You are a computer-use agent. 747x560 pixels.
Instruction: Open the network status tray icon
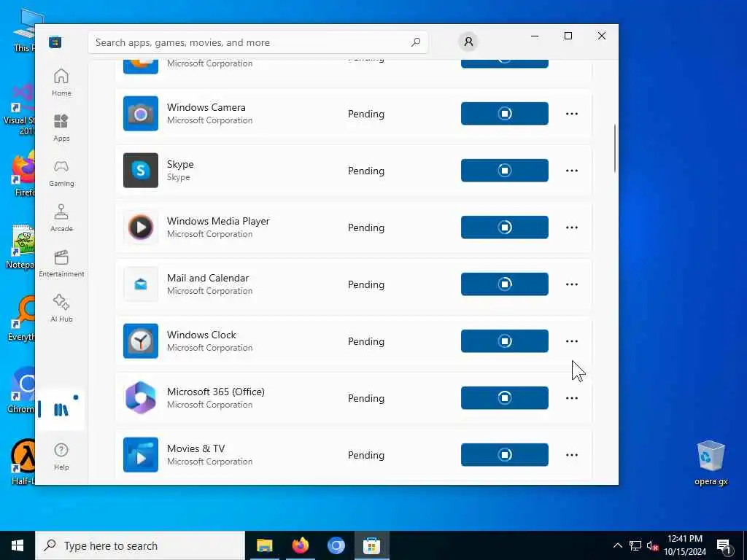635,545
